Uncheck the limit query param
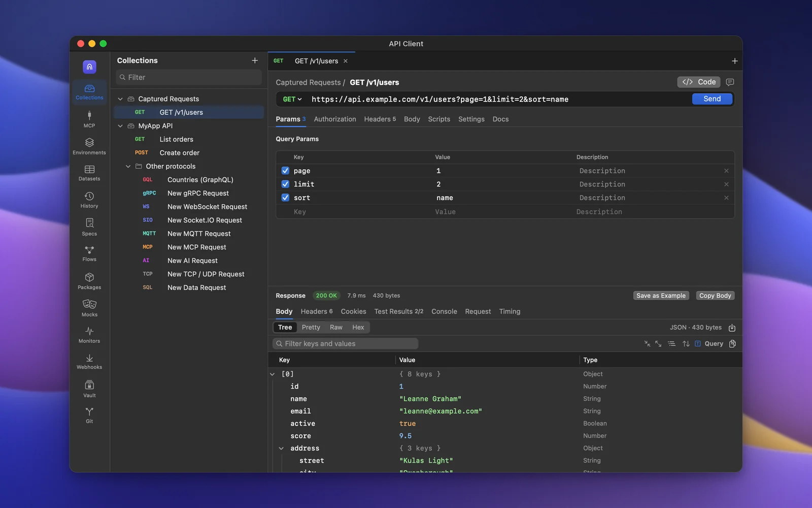 click(x=285, y=184)
